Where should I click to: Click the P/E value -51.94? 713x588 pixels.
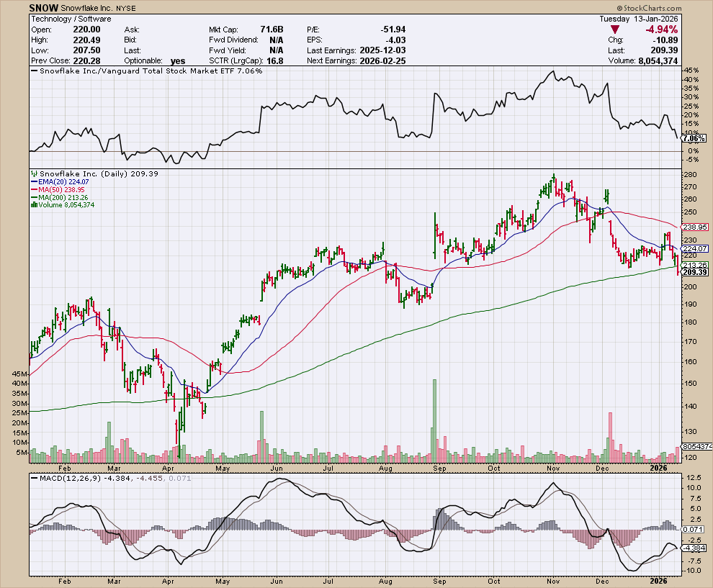pos(393,30)
